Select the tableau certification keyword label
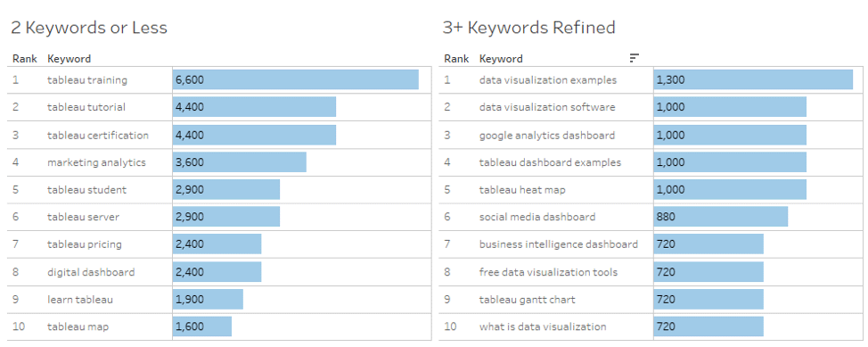868x347 pixels. point(98,136)
